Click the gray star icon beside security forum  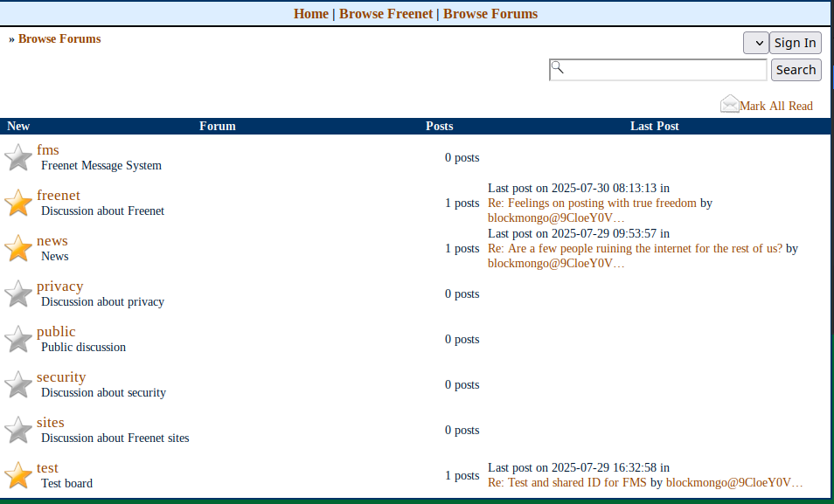coord(18,384)
